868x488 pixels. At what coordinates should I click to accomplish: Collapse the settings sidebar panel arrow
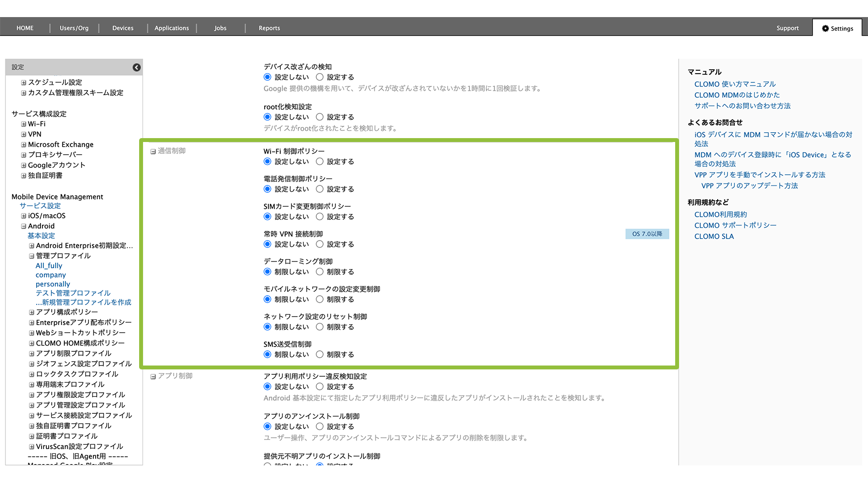click(x=137, y=67)
